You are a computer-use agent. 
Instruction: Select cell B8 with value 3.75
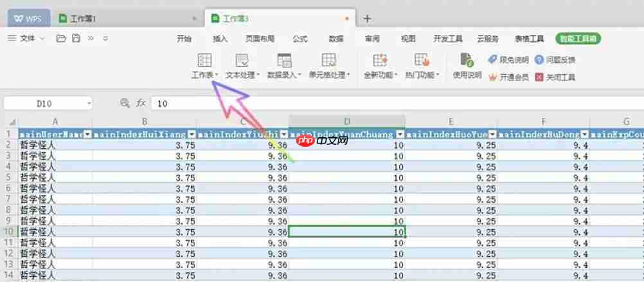(x=145, y=210)
